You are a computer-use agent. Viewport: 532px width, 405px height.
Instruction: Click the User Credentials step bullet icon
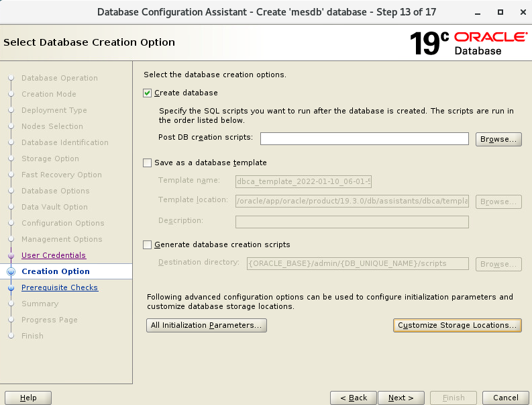point(11,255)
